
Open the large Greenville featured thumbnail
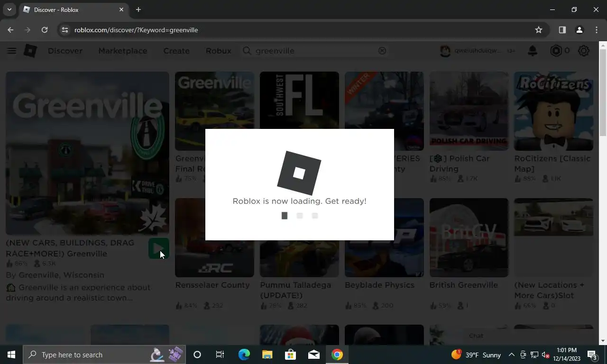(87, 153)
